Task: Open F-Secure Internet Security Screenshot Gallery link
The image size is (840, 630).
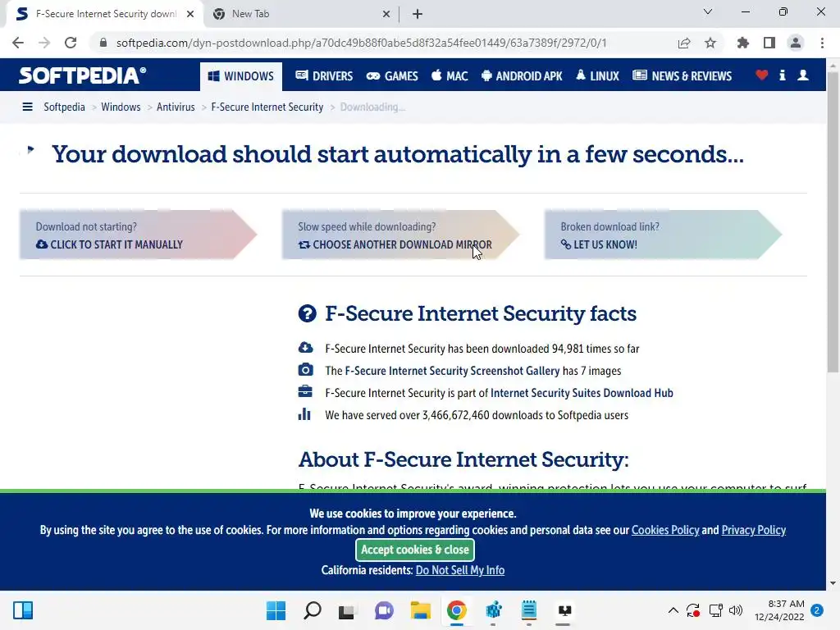Action: point(452,371)
